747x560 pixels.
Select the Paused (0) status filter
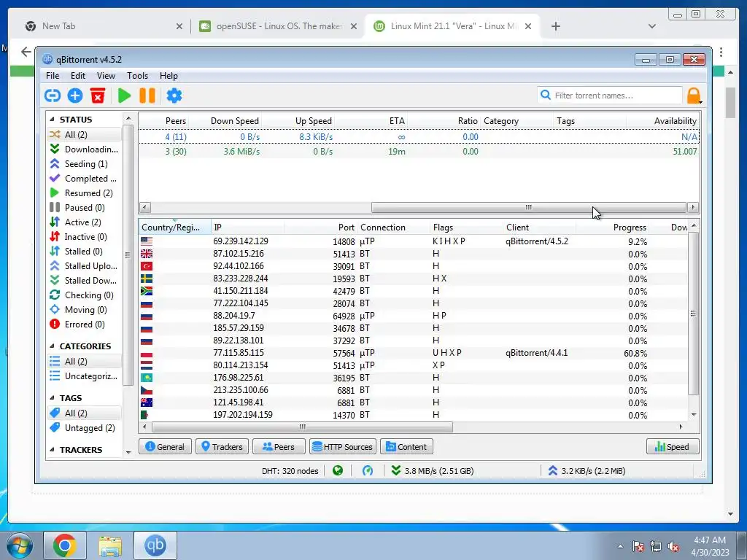click(85, 208)
